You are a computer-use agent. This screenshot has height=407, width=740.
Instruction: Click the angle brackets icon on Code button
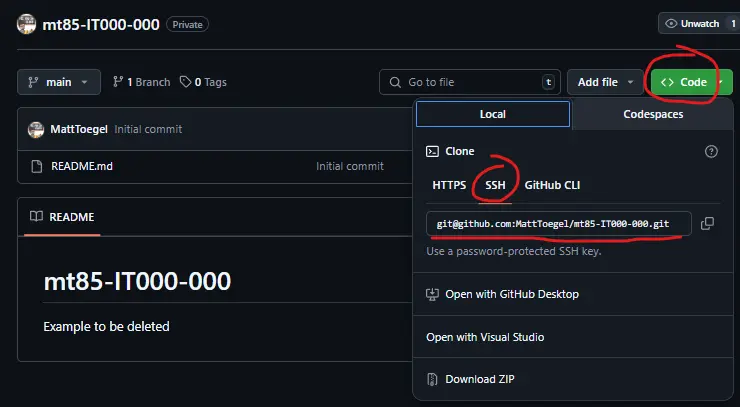pos(667,82)
